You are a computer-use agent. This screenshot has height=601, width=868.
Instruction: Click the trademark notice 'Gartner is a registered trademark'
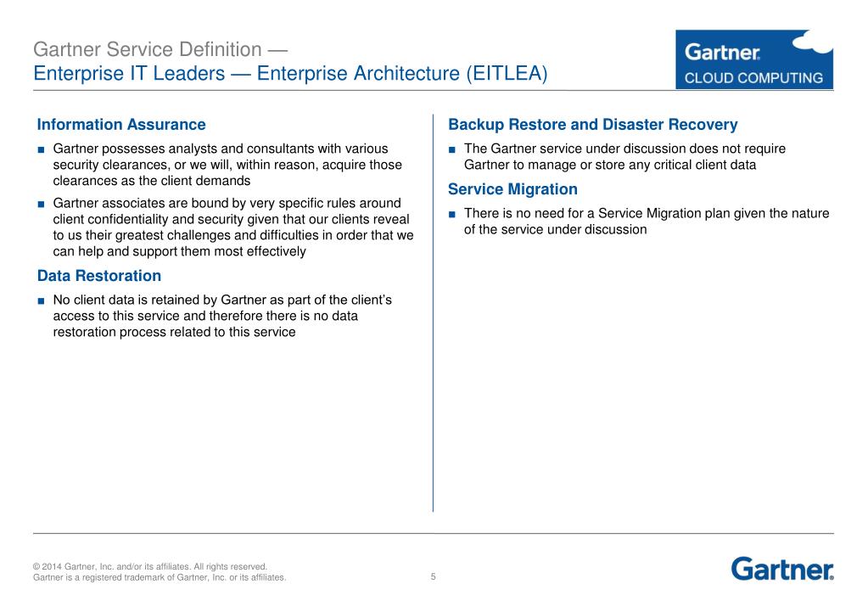tap(160, 577)
